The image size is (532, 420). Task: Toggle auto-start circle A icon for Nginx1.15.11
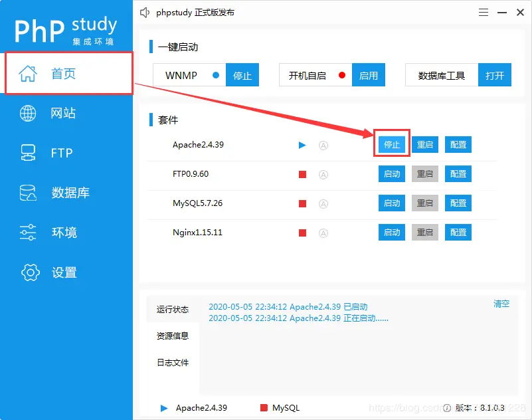tap(323, 233)
